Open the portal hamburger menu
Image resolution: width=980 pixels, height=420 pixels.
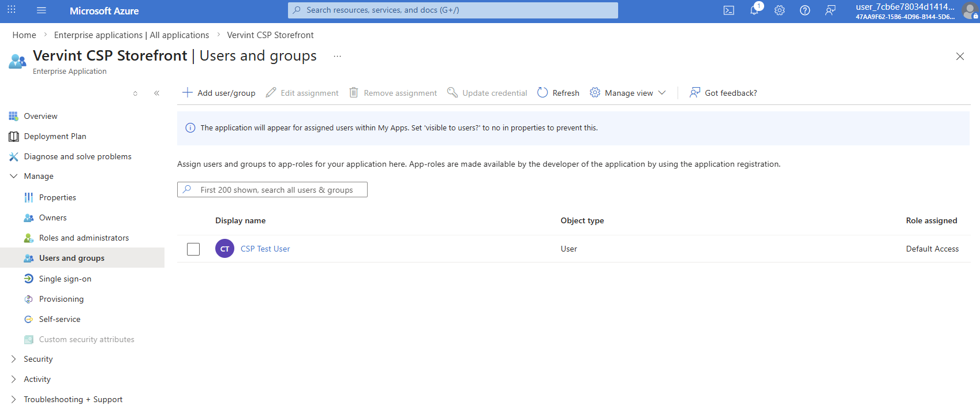(x=41, y=10)
